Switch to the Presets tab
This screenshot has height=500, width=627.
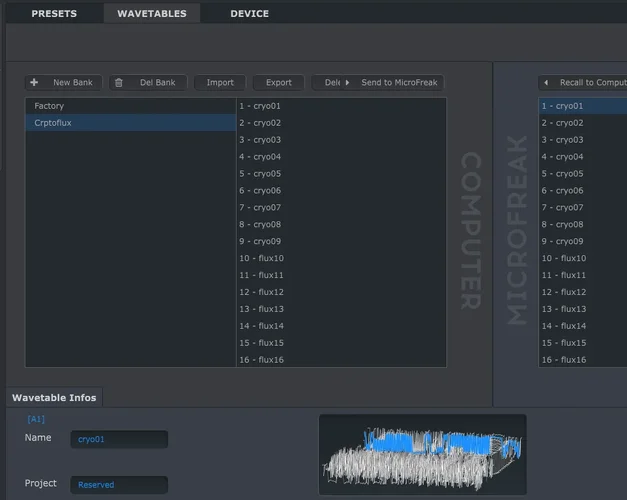tap(54, 14)
